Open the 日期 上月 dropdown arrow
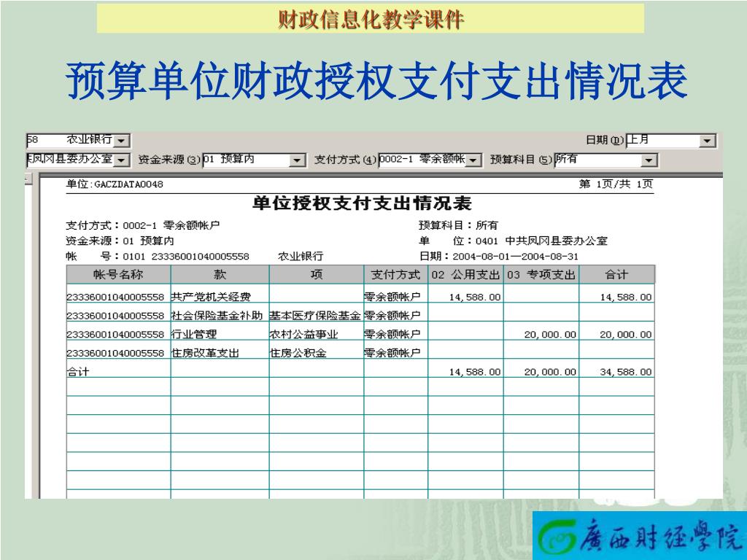Image resolution: width=747 pixels, height=560 pixels. click(708, 141)
